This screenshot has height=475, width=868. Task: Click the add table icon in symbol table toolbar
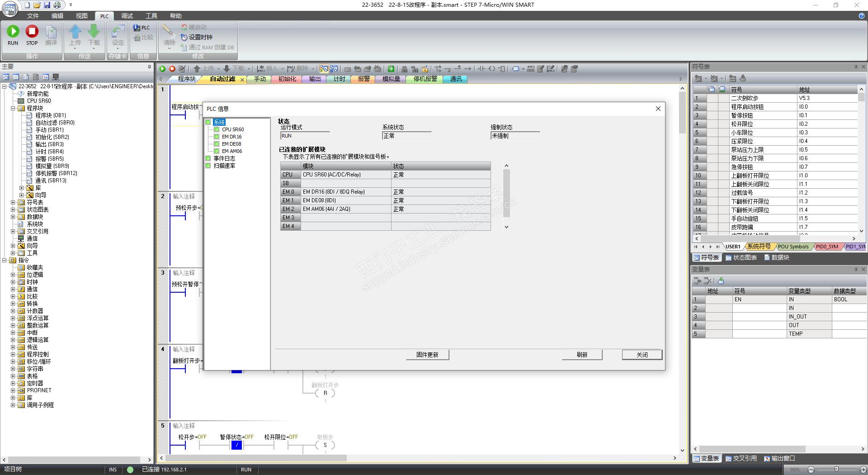tap(698, 78)
